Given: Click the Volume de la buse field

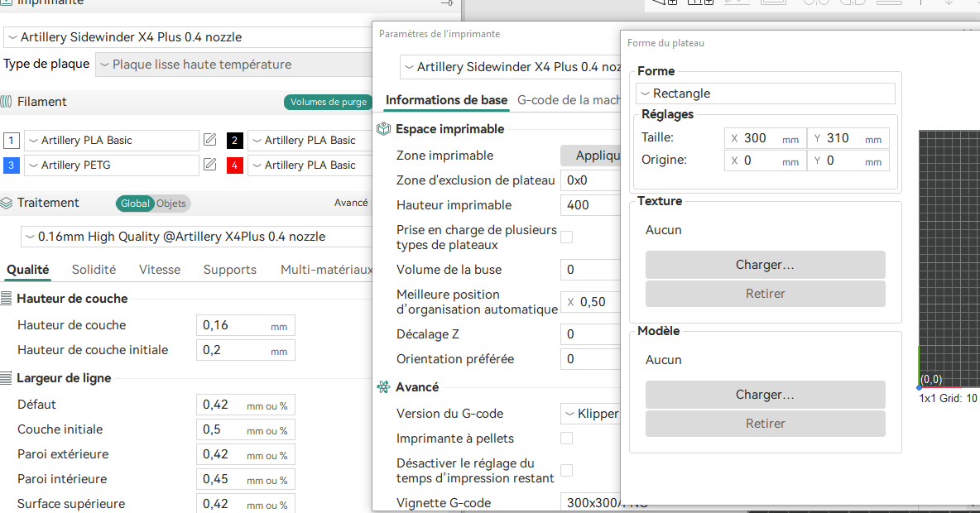Looking at the screenshot, I should 591,270.
